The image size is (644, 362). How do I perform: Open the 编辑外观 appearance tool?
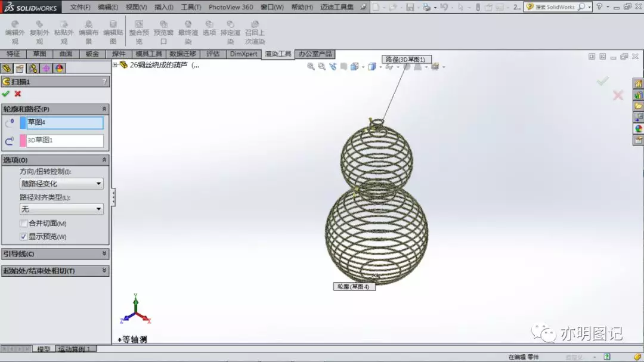point(15,32)
